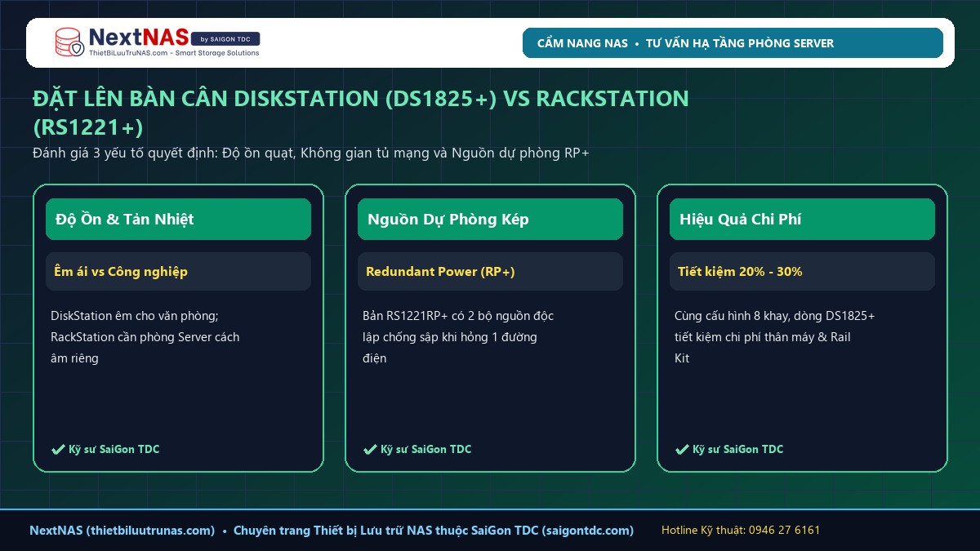This screenshot has width=980, height=551.
Task: Open the 'CẨM NANG NAS' header label
Action: pos(582,43)
